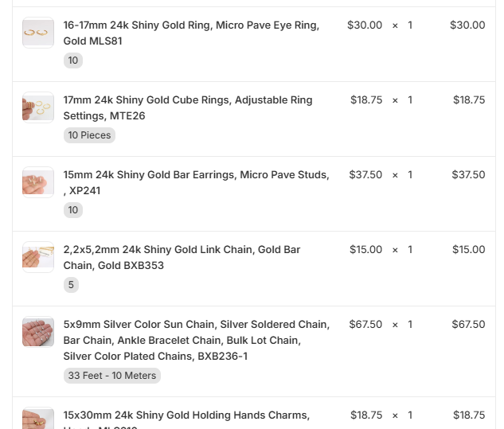Click the 5x9mm Silver Color Sun Chain title

coord(196,340)
